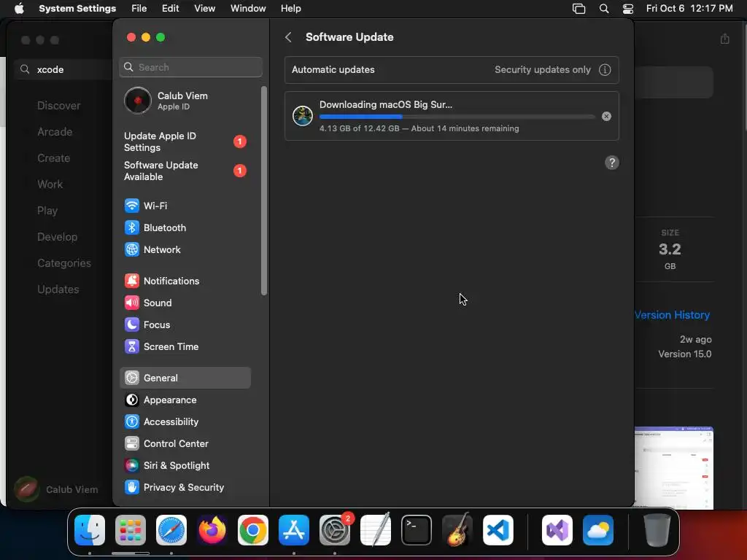Click Software Update Available
The image size is (747, 560).
point(185,171)
